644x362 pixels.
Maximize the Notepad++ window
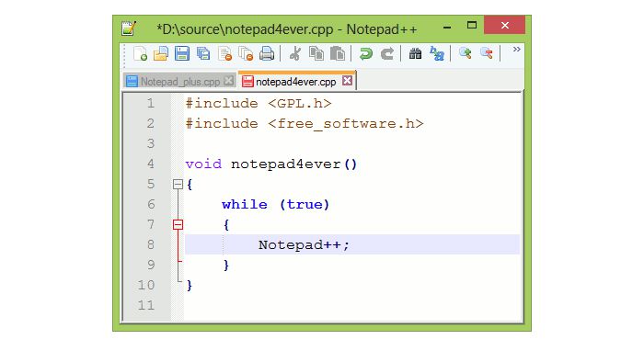click(472, 26)
